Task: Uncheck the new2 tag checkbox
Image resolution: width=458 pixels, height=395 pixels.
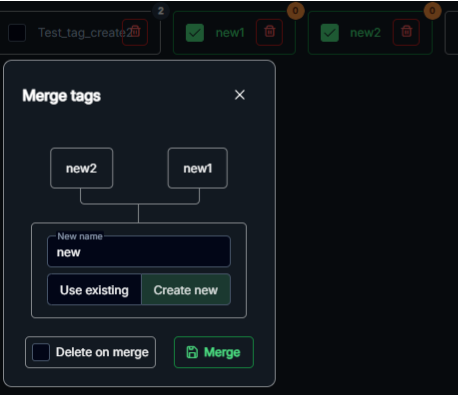Action: pyautogui.click(x=330, y=33)
